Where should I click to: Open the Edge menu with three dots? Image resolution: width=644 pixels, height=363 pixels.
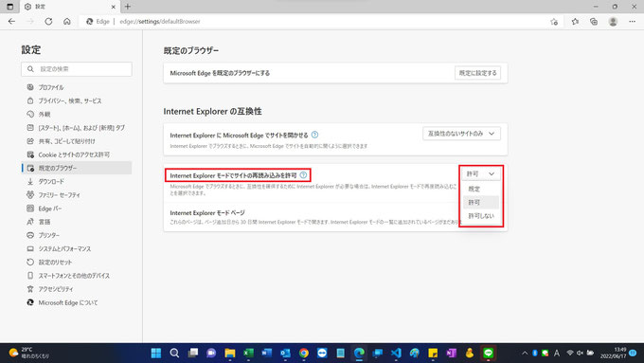pyautogui.click(x=632, y=22)
